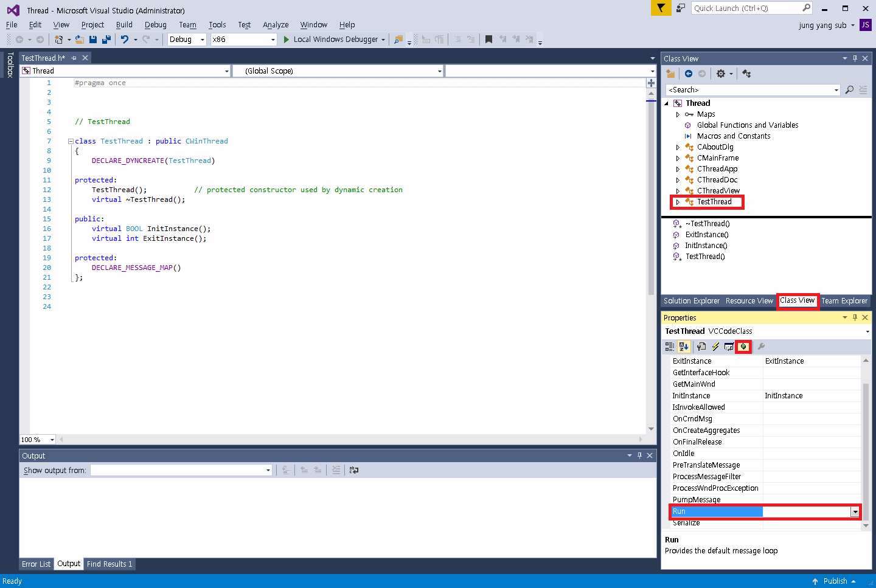Click the Class View New Folder icon

(670, 74)
